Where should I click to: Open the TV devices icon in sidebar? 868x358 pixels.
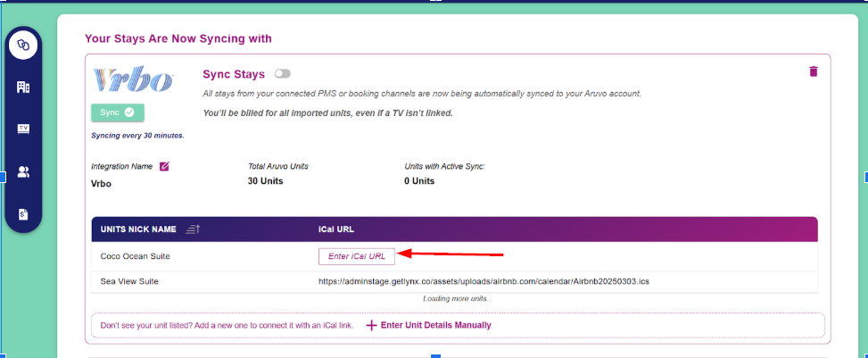click(23, 129)
